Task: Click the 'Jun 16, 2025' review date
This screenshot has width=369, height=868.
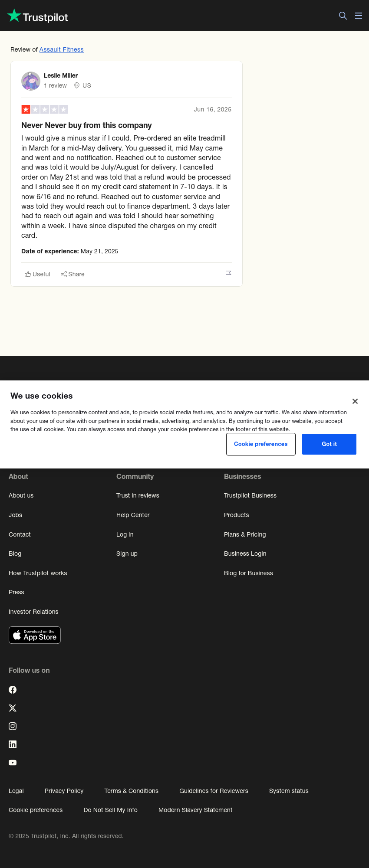Action: point(212,109)
